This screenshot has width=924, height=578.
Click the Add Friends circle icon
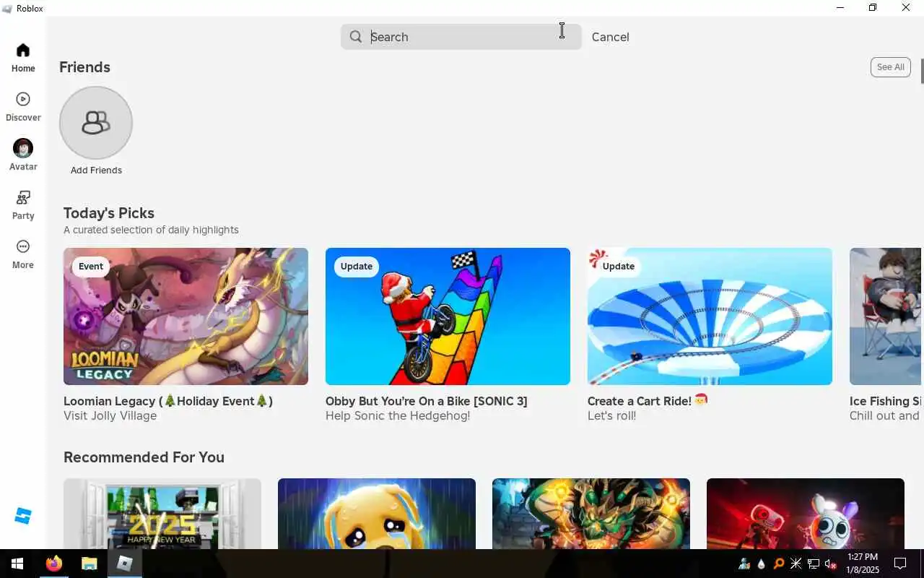tap(96, 123)
